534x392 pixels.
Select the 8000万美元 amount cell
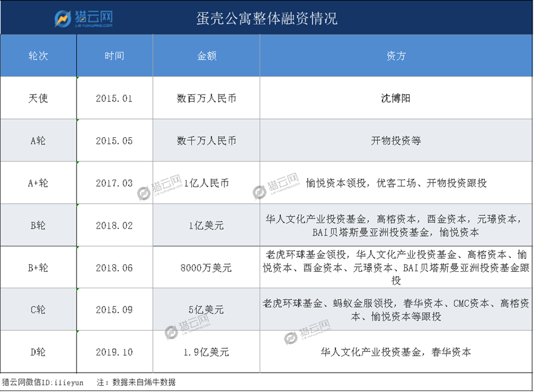[x=206, y=268]
